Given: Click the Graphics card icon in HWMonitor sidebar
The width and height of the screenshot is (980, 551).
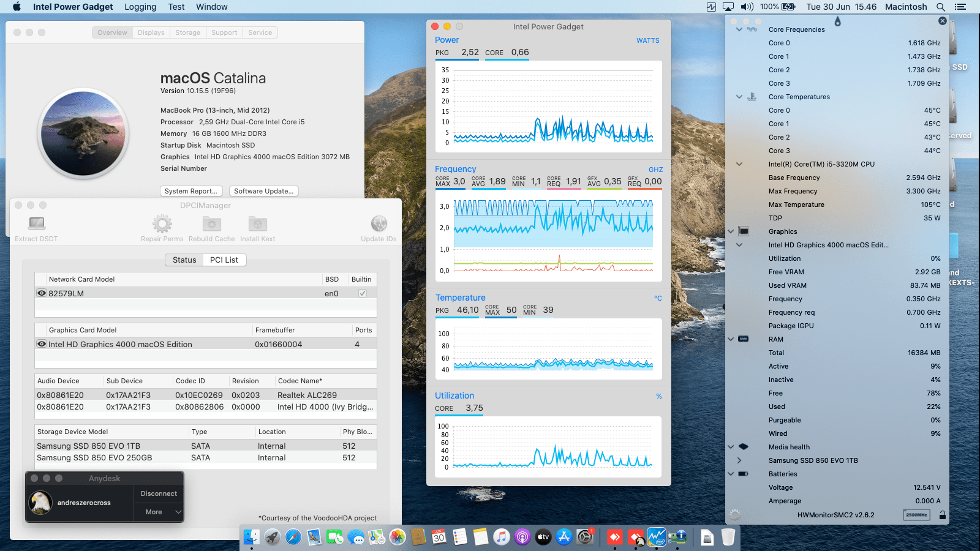Looking at the screenshot, I should [742, 231].
